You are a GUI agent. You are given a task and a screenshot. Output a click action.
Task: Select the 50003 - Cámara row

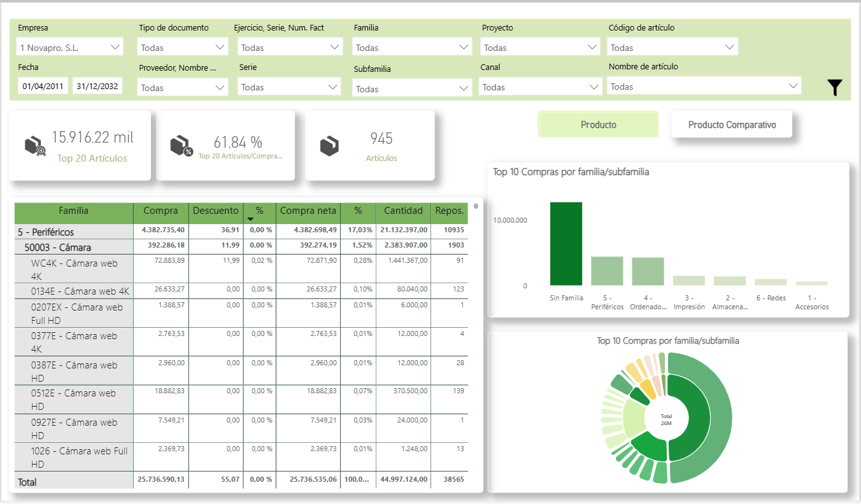[57, 247]
